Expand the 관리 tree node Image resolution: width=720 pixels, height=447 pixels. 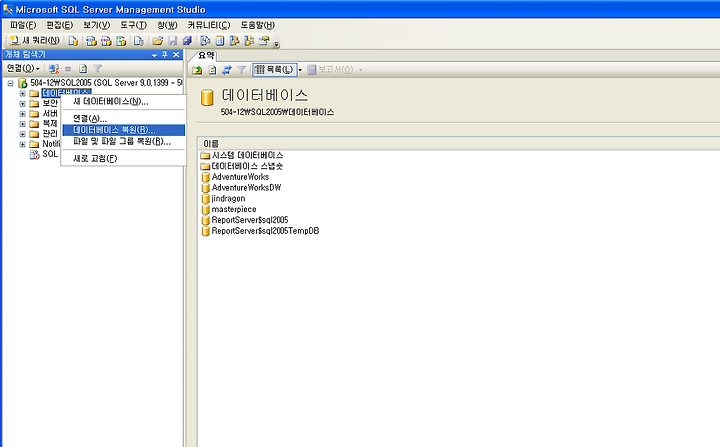pos(22,134)
